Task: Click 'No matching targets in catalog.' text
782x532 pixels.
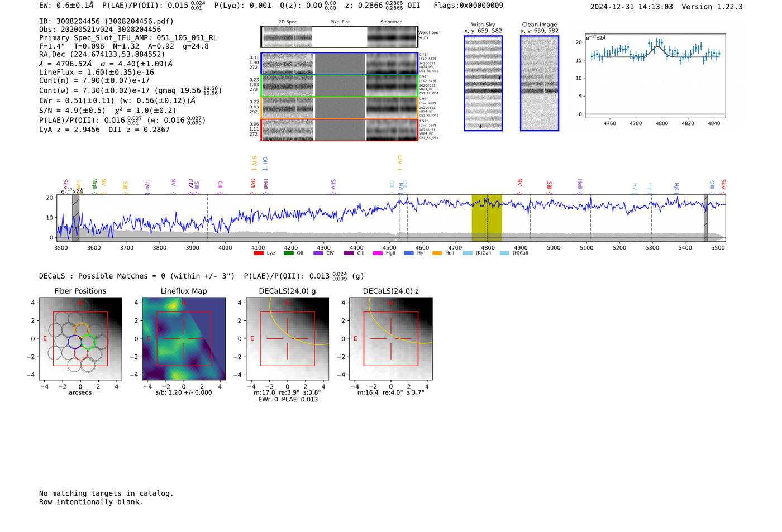Action: [x=106, y=493]
